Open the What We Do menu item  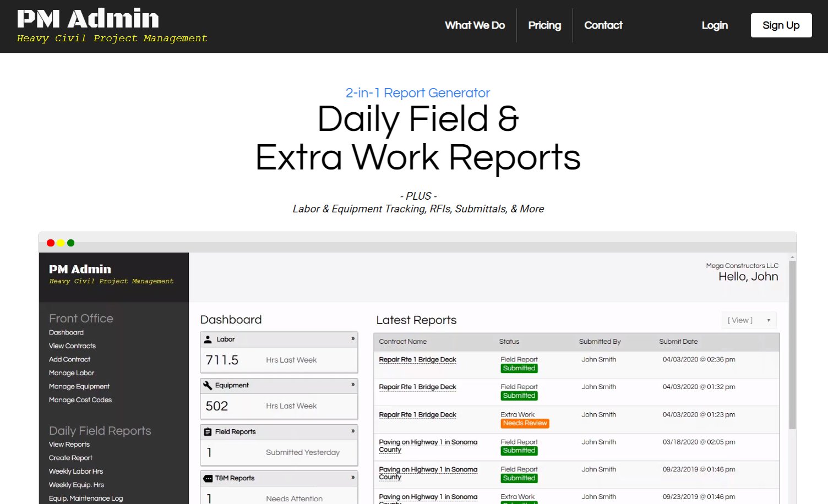[475, 25]
